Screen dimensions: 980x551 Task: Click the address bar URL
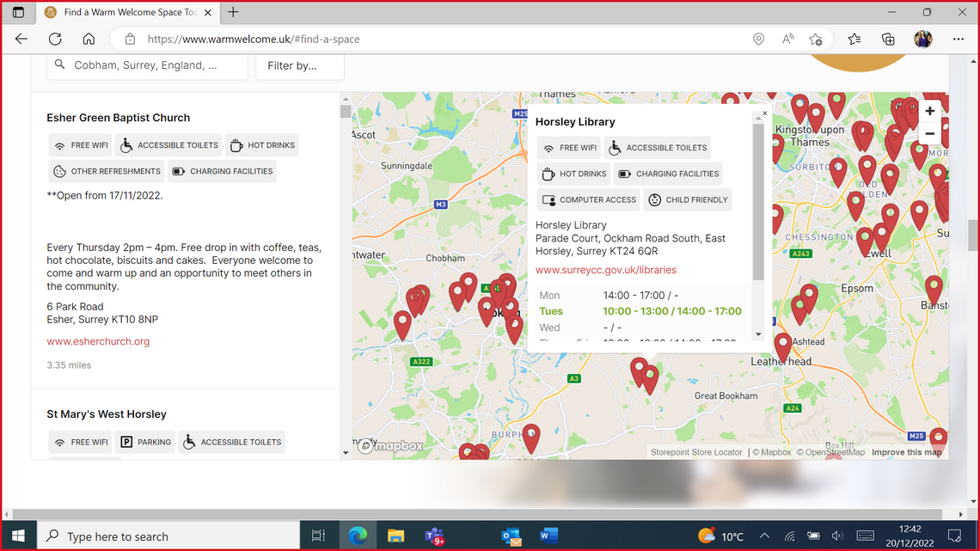[254, 40]
